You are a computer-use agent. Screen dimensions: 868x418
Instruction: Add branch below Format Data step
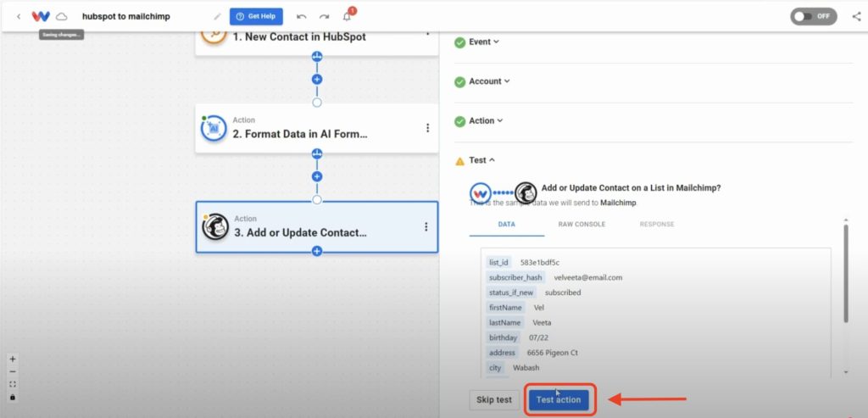(x=317, y=154)
